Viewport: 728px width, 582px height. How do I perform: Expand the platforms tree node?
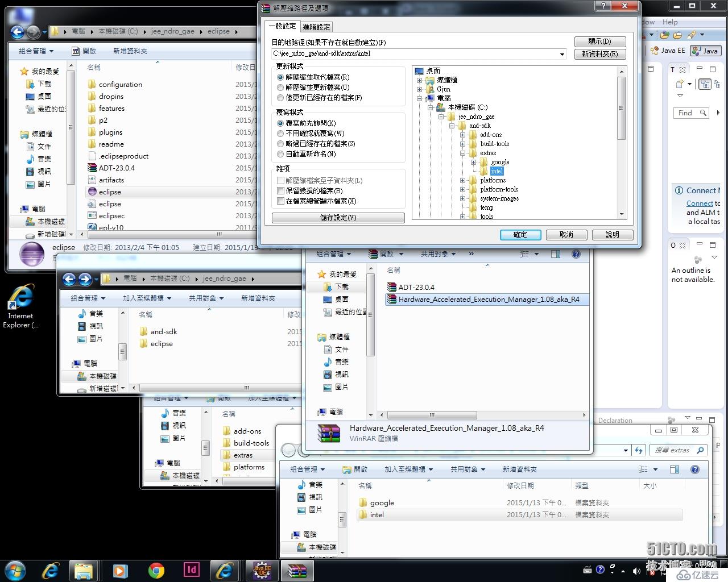coord(463,180)
